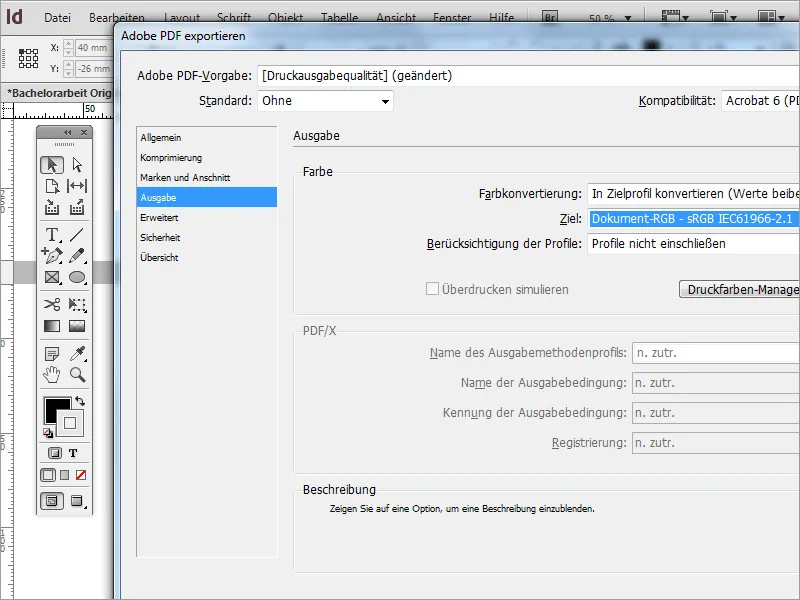
Task: Click Apply Color square button
Action: (48, 475)
